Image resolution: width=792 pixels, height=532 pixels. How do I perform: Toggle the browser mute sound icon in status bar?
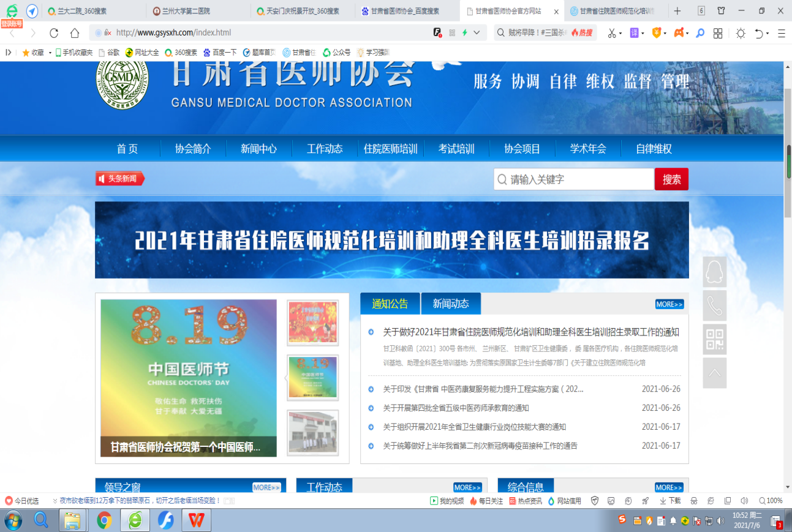coord(744,501)
